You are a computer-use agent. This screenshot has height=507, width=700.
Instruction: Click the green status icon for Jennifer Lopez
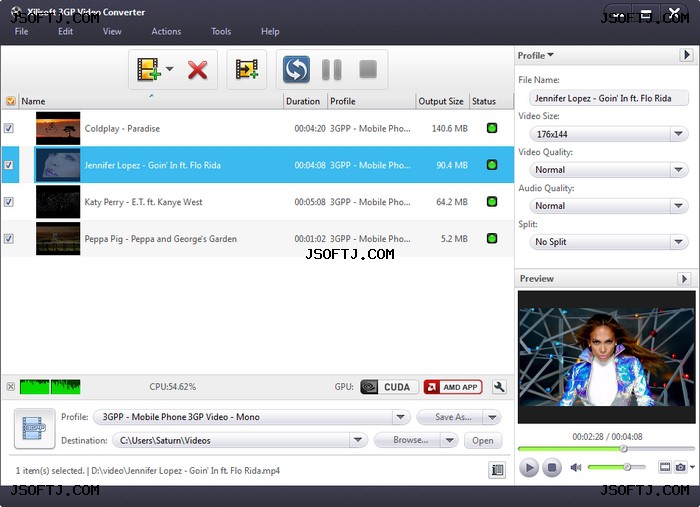click(492, 165)
